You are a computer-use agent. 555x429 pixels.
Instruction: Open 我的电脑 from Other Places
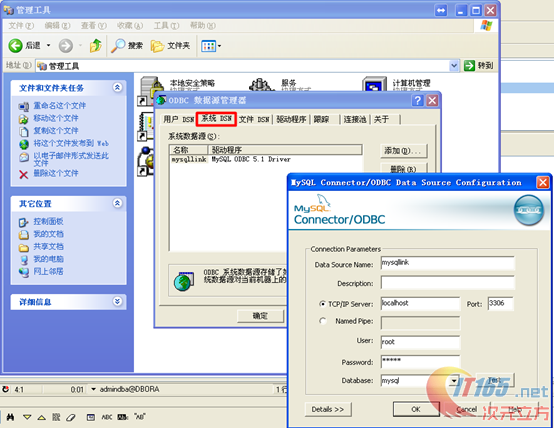point(48,259)
